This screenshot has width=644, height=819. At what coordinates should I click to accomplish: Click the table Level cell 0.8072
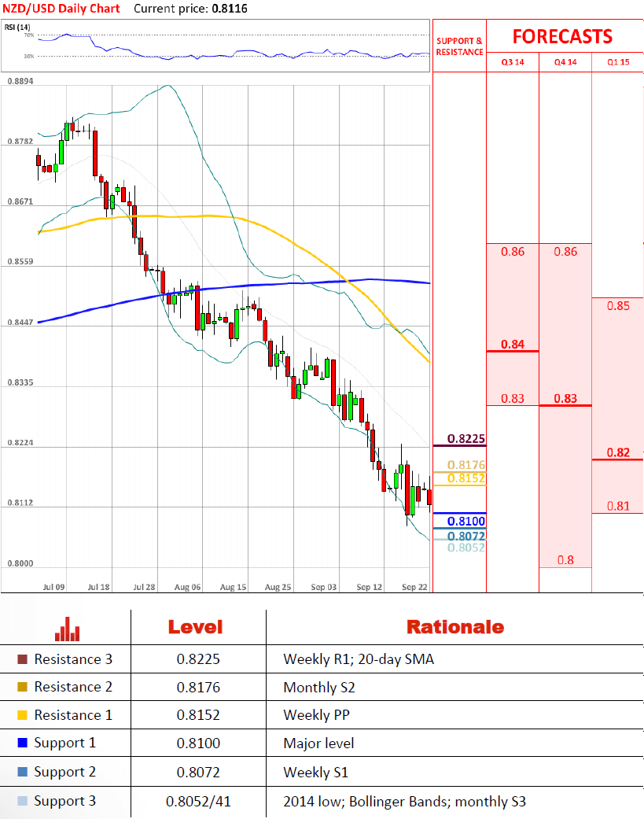pos(198,772)
